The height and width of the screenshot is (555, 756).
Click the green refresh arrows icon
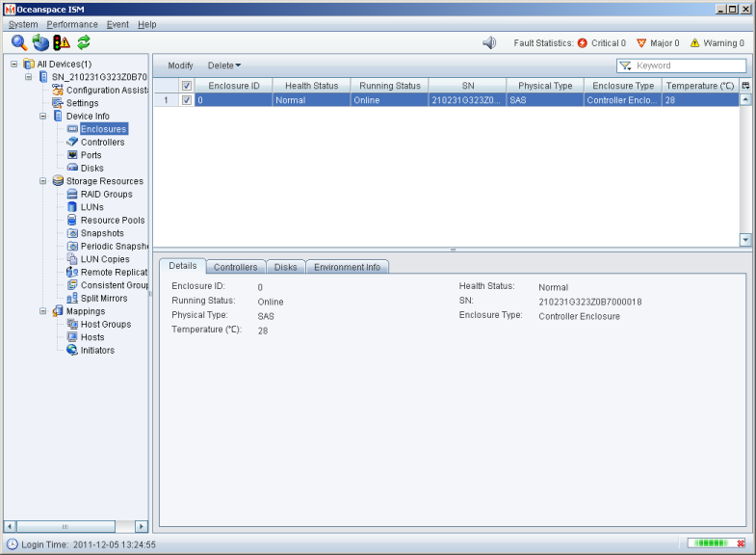pos(84,43)
